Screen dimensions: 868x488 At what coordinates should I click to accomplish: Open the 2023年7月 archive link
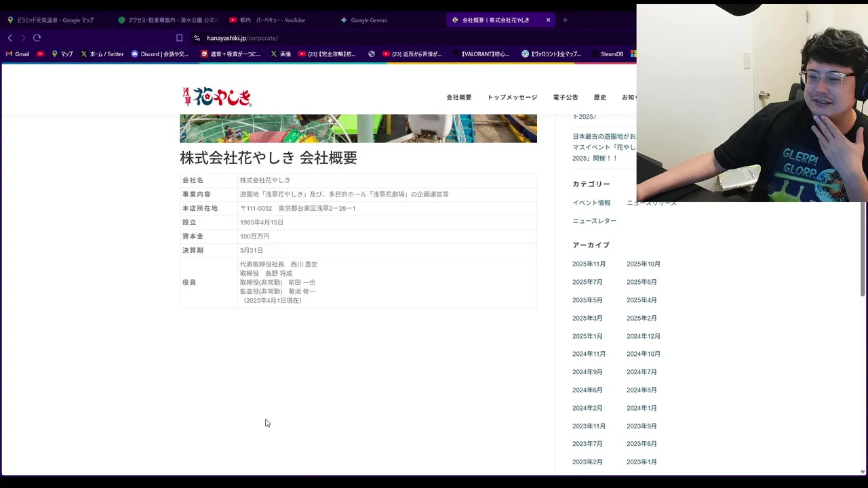pos(587,444)
